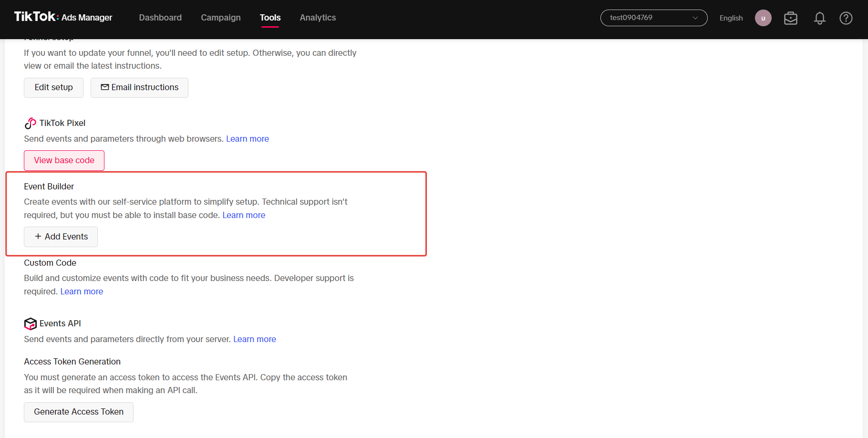868x438 pixels.
Task: Open the business center briefcase icon
Action: pos(790,18)
